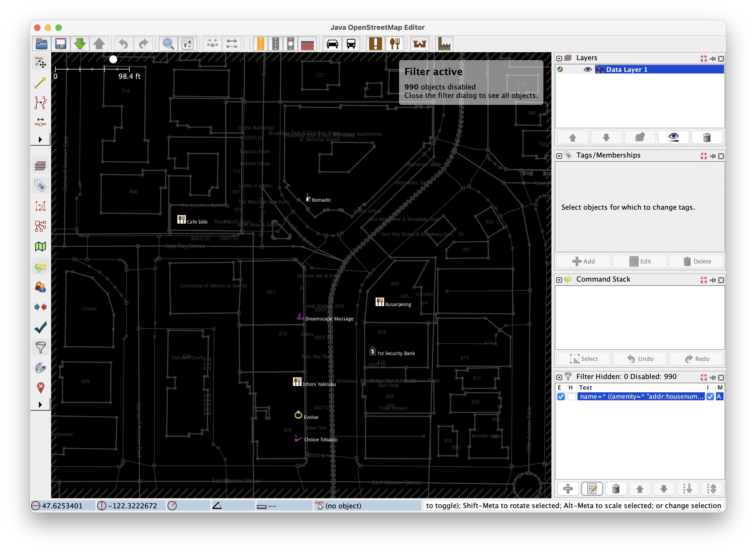756x552 pixels.
Task: Click the Save floppy disk icon
Action: pyautogui.click(x=60, y=44)
